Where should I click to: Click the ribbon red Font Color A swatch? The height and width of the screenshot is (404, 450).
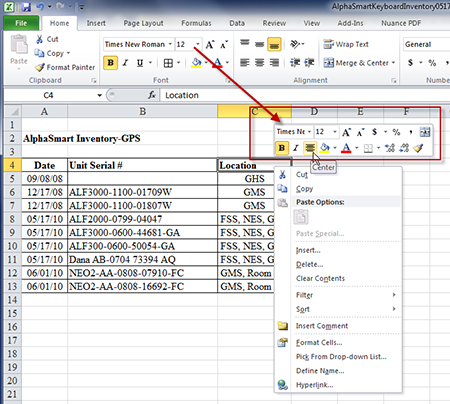coord(217,63)
